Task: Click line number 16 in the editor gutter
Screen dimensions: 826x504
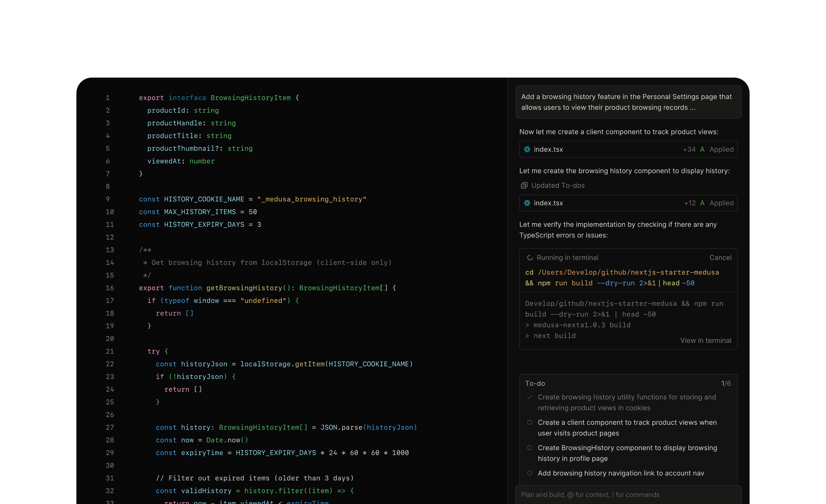Action: coord(110,288)
